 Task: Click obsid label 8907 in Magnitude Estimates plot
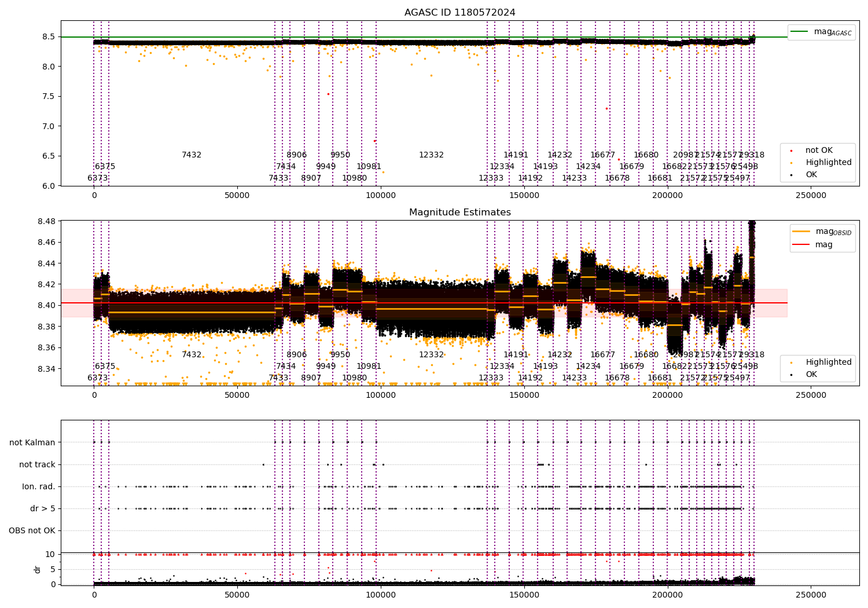pyautogui.click(x=311, y=378)
